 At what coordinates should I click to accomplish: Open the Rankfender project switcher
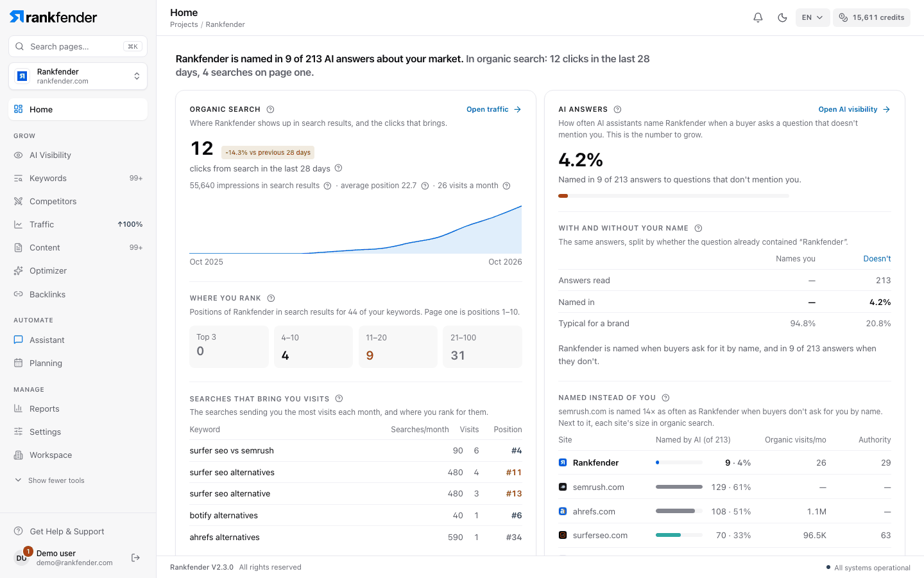[78, 76]
